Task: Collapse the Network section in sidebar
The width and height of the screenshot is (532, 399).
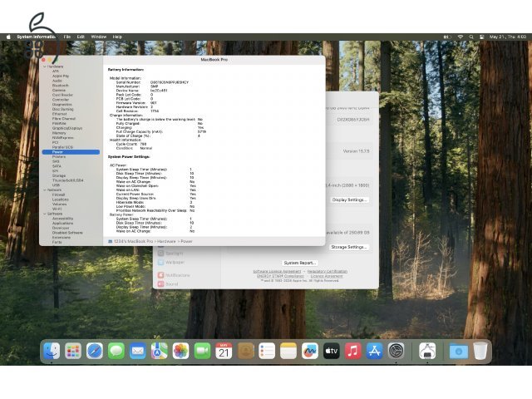Action: pyautogui.click(x=45, y=190)
